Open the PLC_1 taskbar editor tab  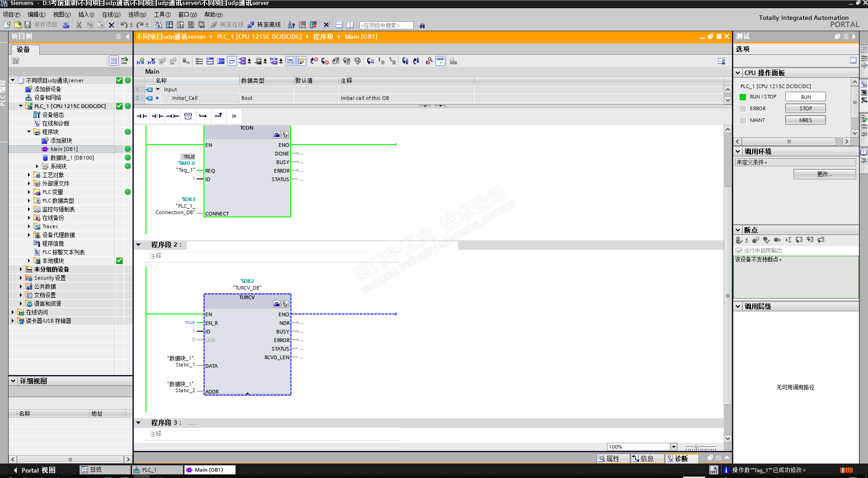coord(157,470)
